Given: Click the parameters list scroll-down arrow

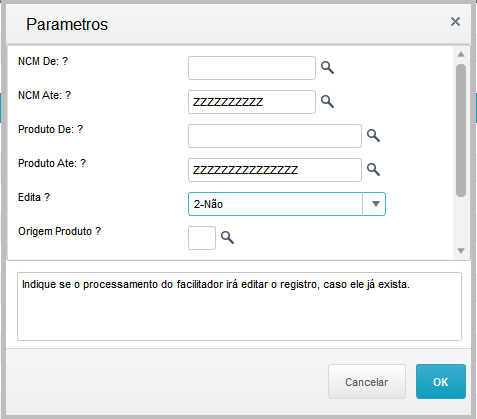Looking at the screenshot, I should [461, 251].
